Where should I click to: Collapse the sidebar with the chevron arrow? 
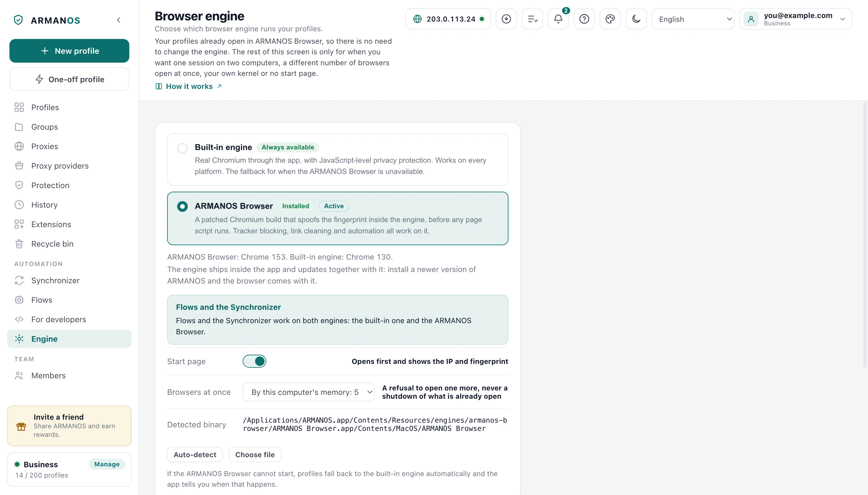(x=119, y=20)
